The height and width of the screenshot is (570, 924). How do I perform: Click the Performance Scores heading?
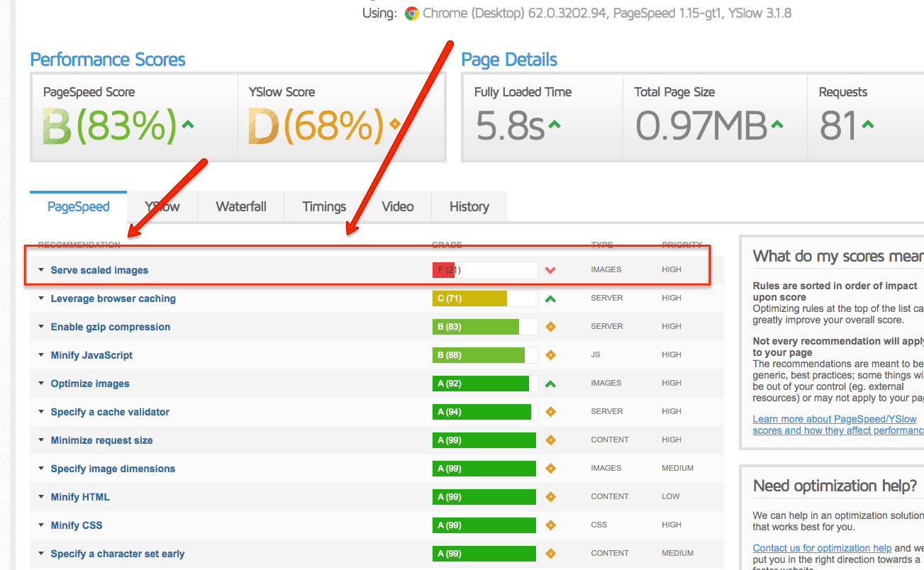click(108, 60)
